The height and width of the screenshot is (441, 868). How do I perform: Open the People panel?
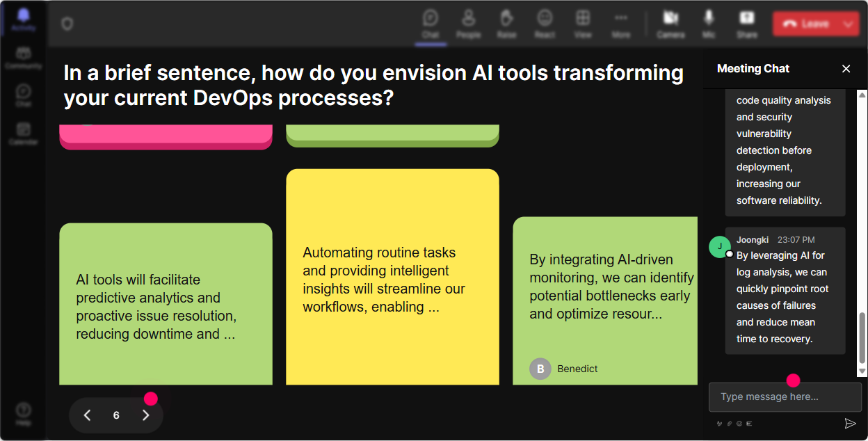click(x=468, y=24)
